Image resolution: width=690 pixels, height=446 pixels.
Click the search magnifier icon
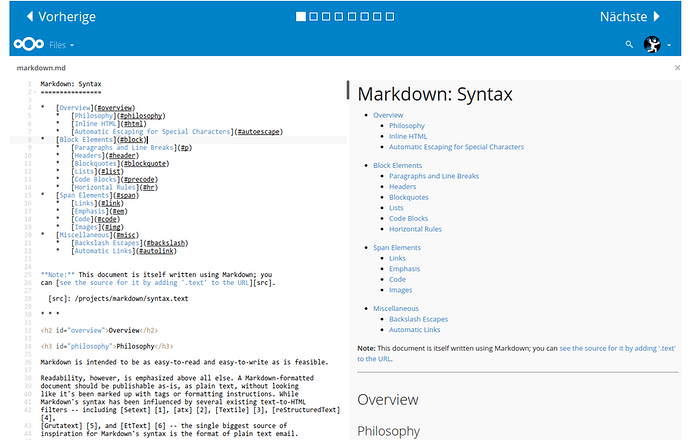(x=629, y=44)
